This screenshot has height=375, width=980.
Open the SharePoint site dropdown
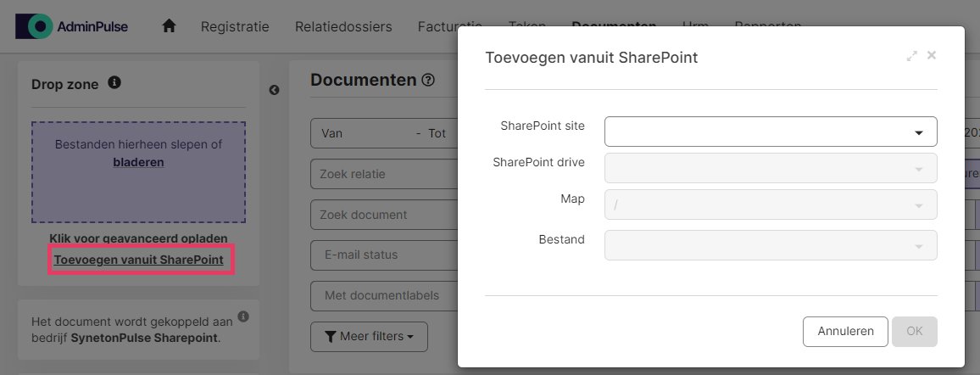click(x=771, y=132)
